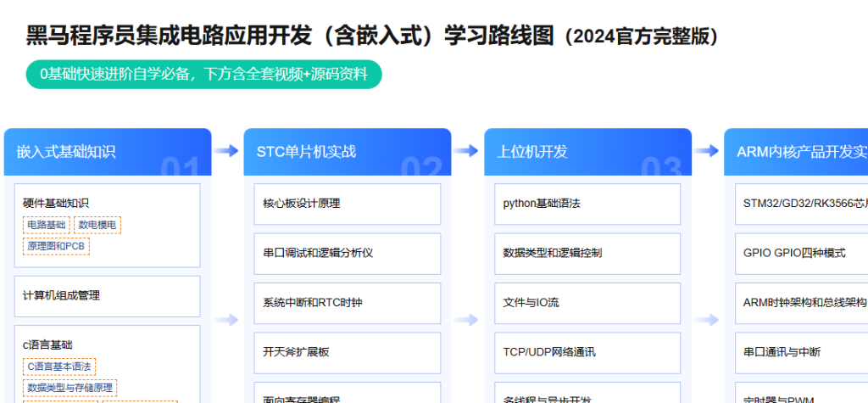Open the 串口调试和逻辑分析仪 item
This screenshot has height=403, width=868.
(x=347, y=254)
